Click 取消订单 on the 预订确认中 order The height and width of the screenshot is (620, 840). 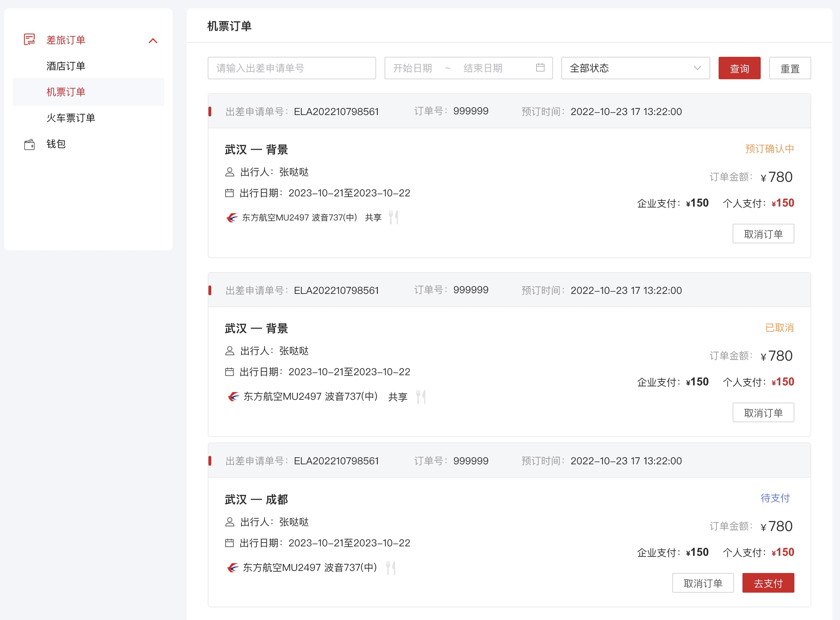pos(763,234)
